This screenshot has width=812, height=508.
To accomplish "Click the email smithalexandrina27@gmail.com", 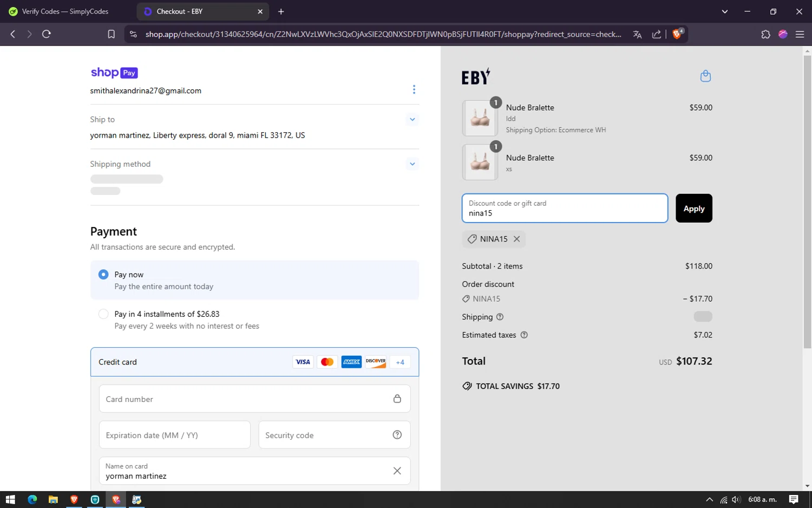I will [146, 90].
